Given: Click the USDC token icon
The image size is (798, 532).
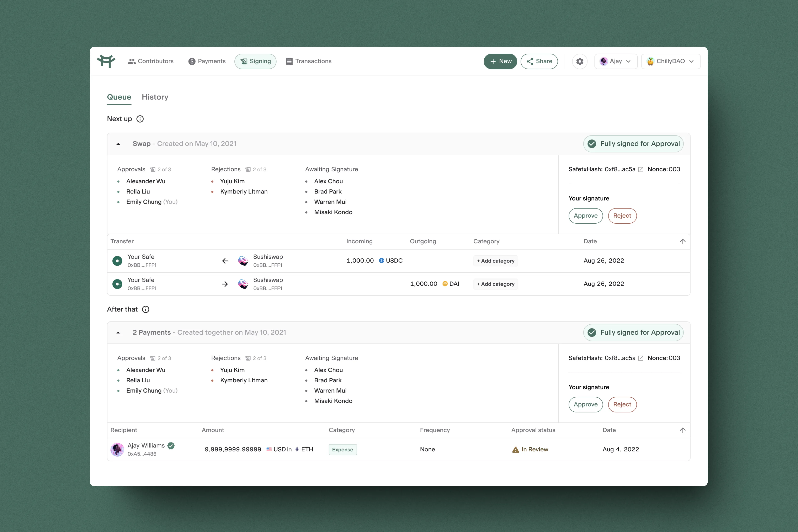Looking at the screenshot, I should pyautogui.click(x=381, y=261).
